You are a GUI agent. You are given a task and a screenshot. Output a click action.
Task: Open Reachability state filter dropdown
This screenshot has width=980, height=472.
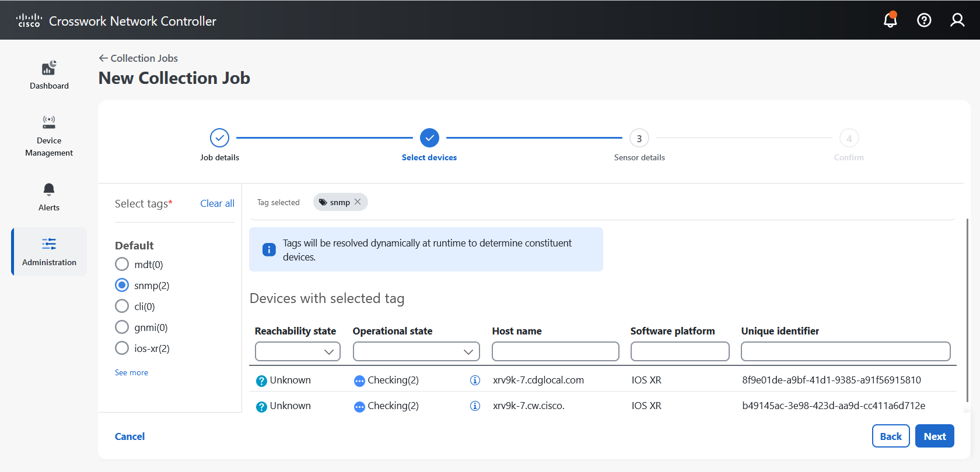[297, 351]
